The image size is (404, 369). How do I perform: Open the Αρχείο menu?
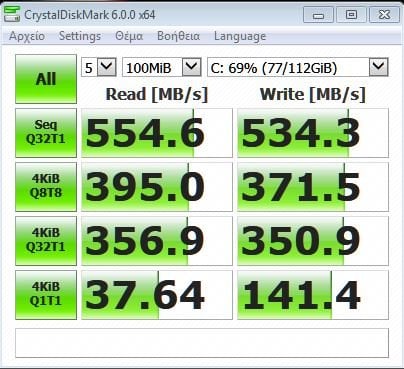click(x=27, y=36)
